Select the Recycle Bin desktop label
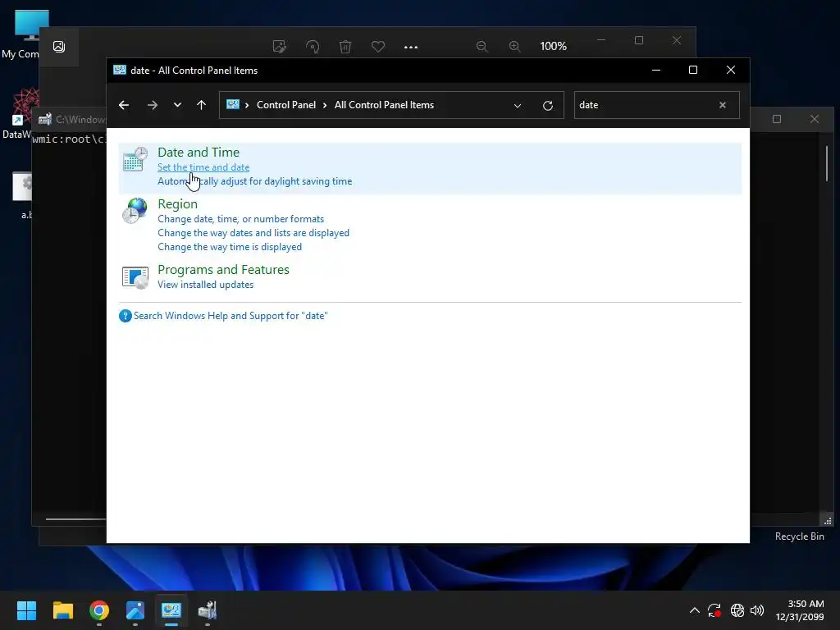The height and width of the screenshot is (630, 840). [x=799, y=536]
